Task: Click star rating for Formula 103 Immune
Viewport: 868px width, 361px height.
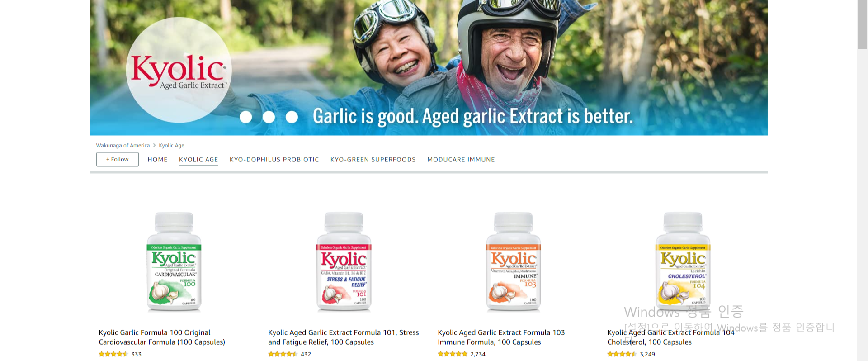Action: point(453,354)
